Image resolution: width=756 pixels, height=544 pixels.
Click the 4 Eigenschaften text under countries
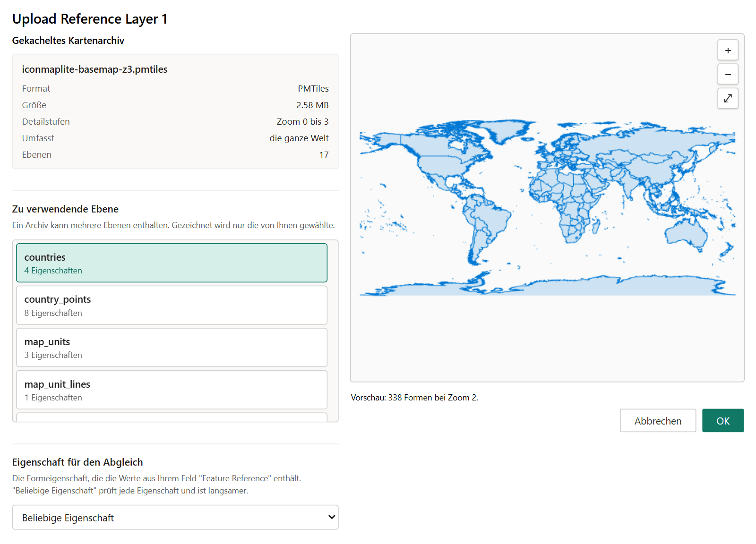(x=53, y=271)
